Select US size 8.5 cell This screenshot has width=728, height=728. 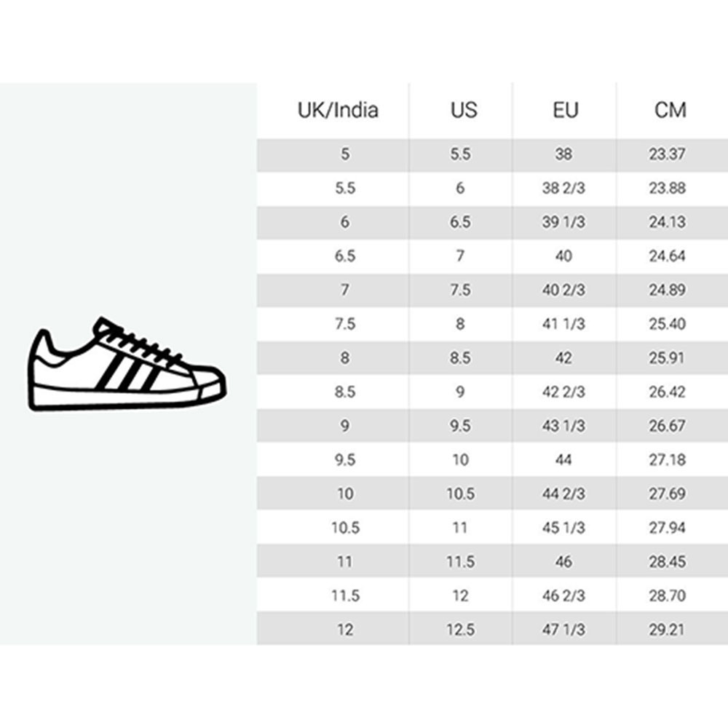coord(460,358)
